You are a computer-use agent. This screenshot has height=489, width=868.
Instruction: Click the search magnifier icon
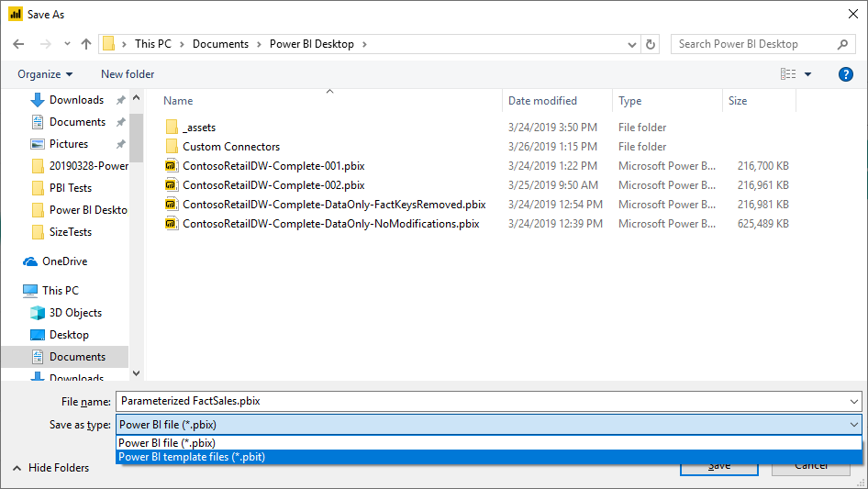843,44
